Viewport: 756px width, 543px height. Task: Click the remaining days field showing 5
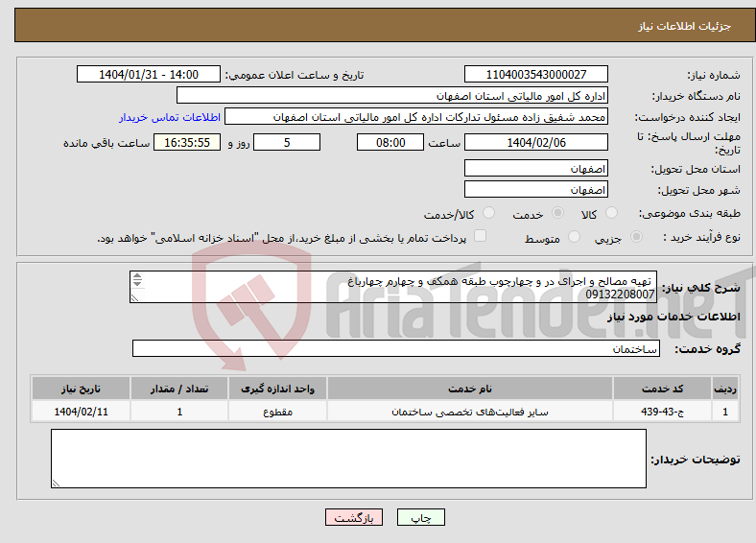coord(287,142)
